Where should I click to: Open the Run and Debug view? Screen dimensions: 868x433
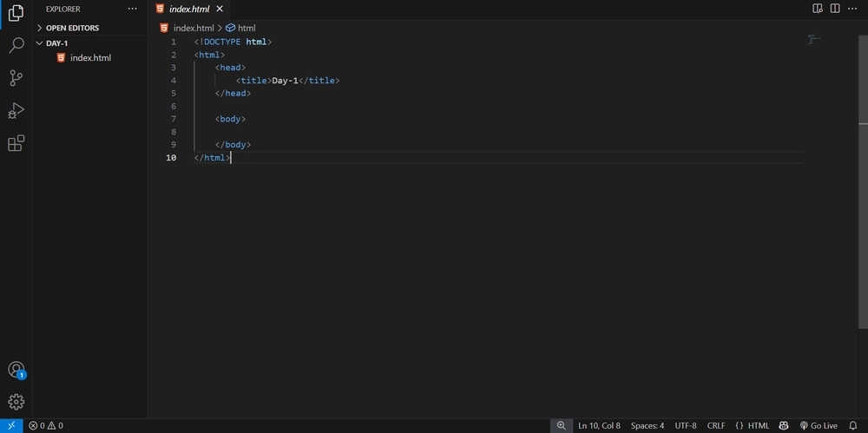click(x=16, y=111)
